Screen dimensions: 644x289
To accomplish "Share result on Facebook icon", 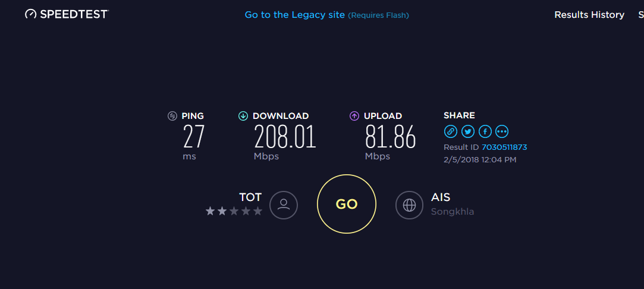I will point(485,131).
